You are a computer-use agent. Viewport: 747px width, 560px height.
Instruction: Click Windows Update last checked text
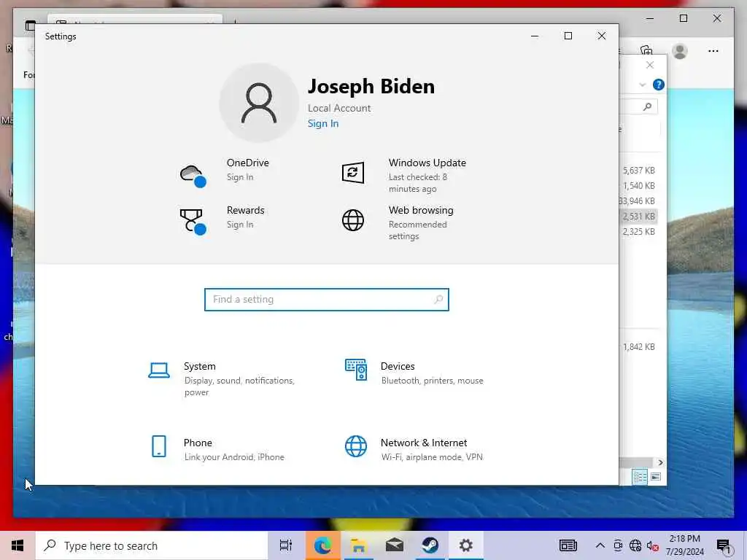(x=418, y=183)
